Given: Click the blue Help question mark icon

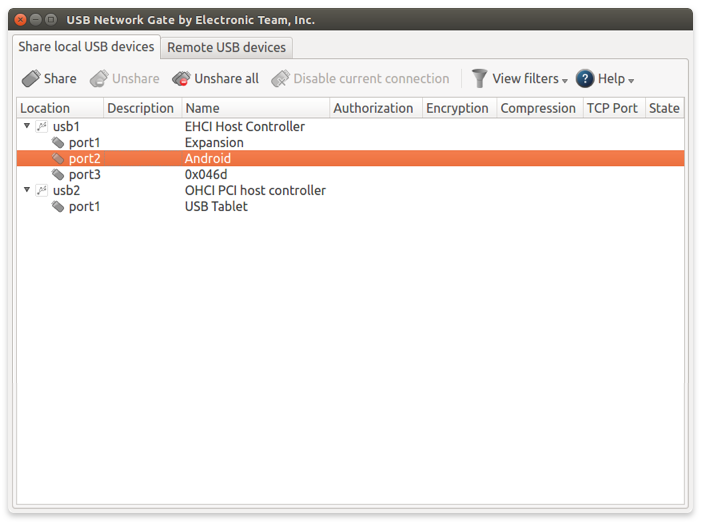Looking at the screenshot, I should point(585,79).
